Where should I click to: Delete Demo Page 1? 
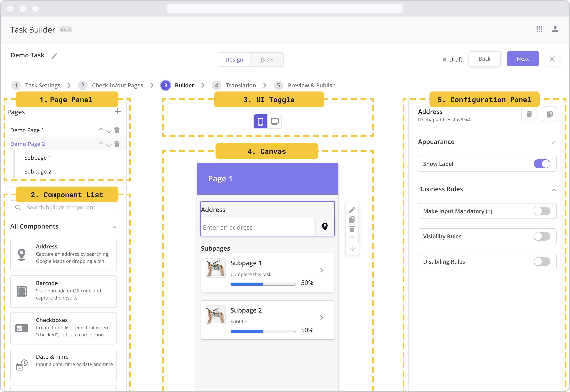coord(117,130)
